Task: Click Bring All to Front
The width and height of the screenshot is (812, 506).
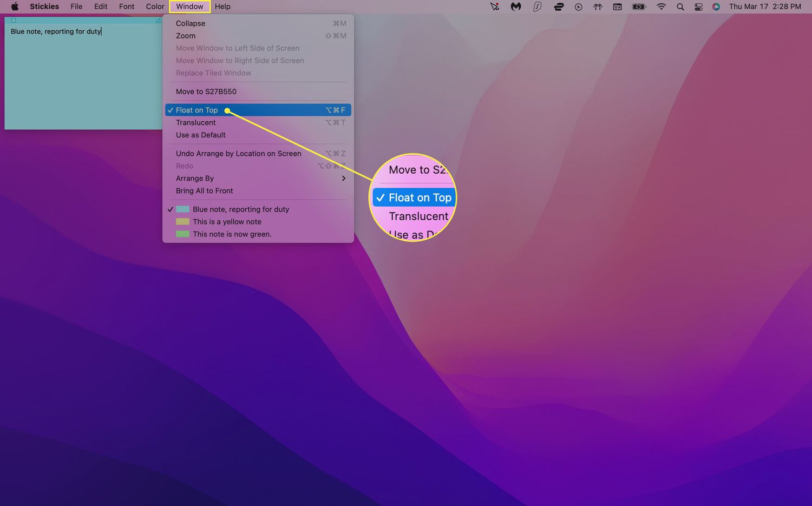Action: [205, 191]
